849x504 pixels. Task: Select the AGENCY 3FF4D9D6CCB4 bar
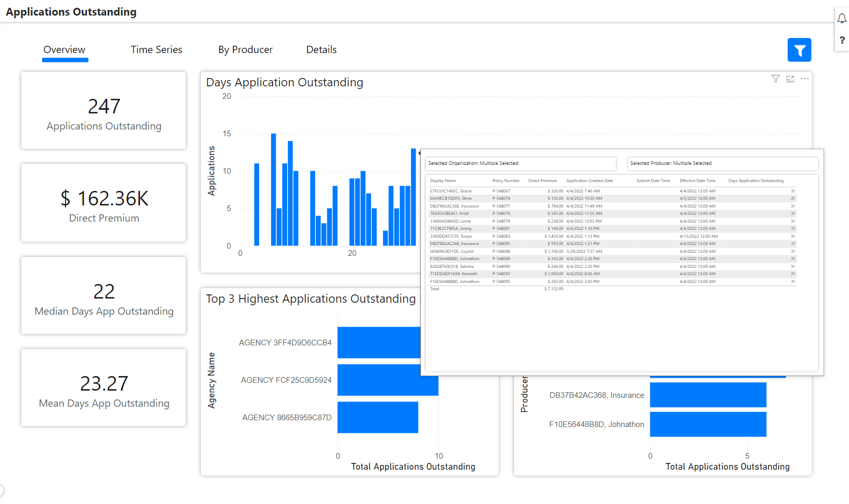[378, 342]
